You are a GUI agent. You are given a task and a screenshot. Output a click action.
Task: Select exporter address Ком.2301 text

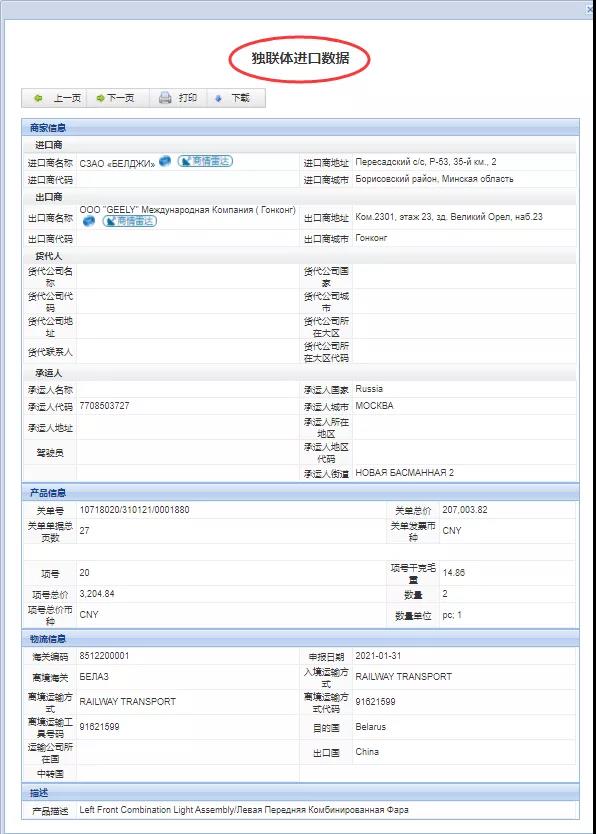(449, 216)
